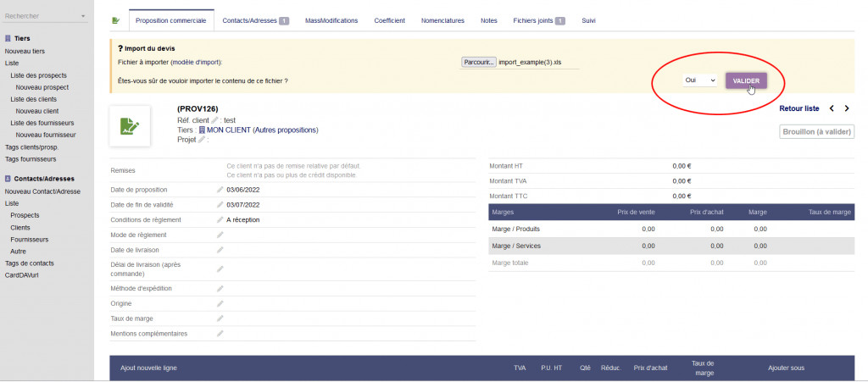The height and width of the screenshot is (382, 868).
Task: Edit Méthode d'expédition pencil icon
Action: [220, 288]
